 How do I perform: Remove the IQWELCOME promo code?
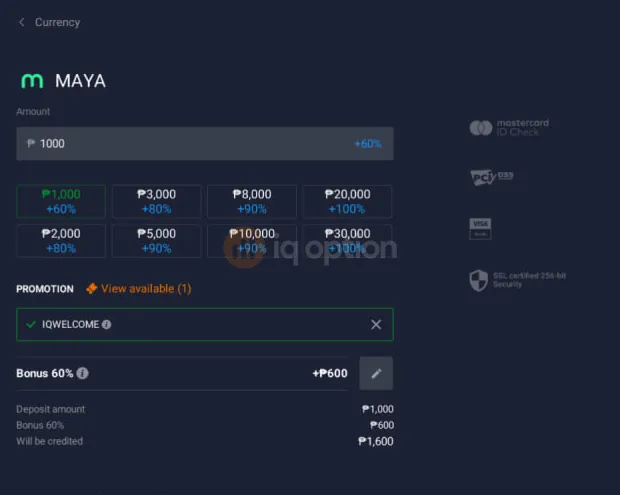pos(376,325)
